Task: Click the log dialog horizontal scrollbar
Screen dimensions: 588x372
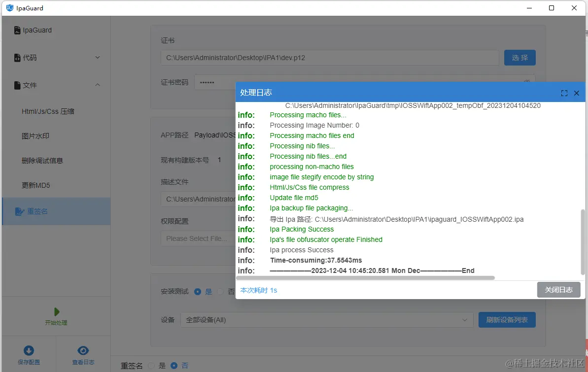Action: coord(366,278)
